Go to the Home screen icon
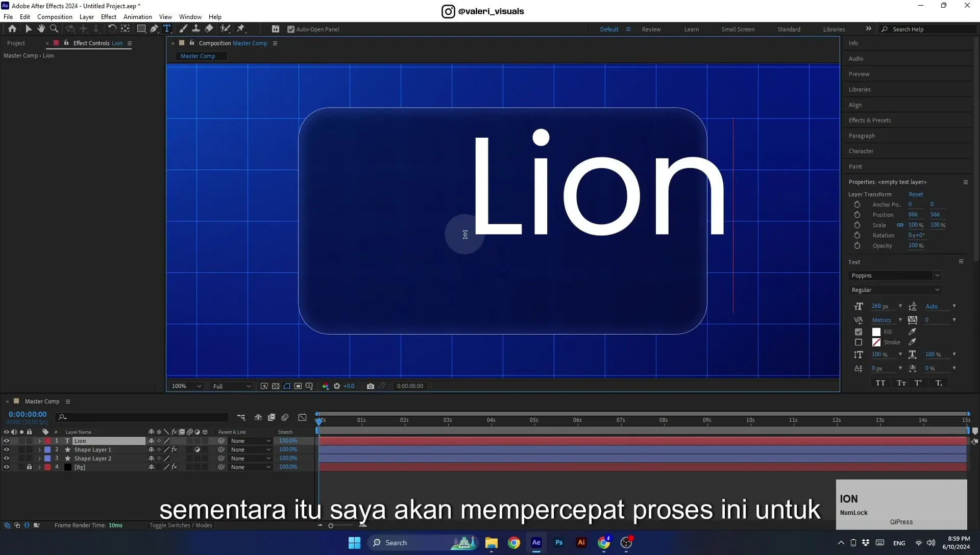 (12, 29)
